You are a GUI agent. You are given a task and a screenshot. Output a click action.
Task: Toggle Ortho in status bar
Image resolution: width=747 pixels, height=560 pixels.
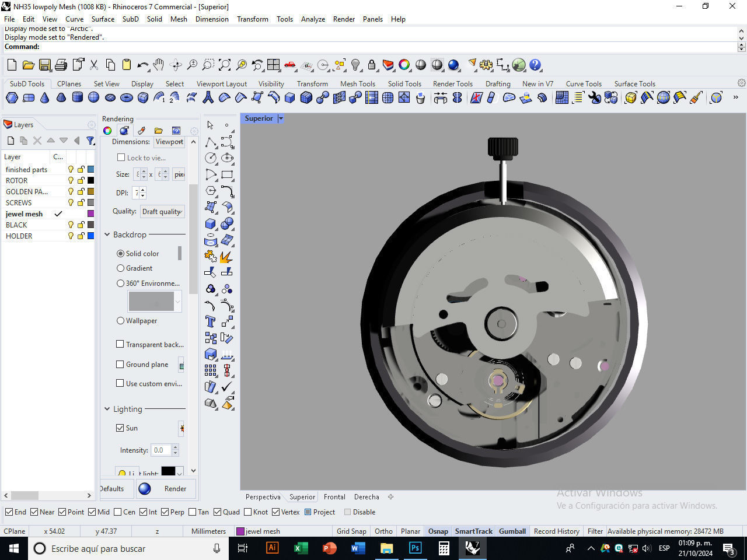tap(383, 531)
